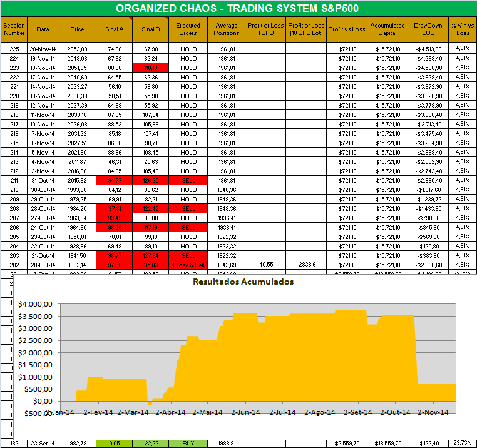Click the chart title 'Resultados Acumulados'
Screen dimensions: 477x448
pos(244,282)
